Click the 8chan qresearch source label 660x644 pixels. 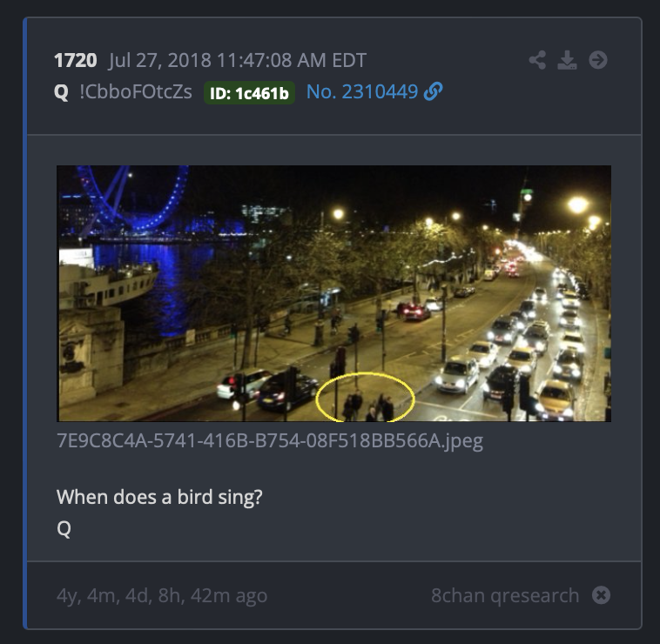505,595
